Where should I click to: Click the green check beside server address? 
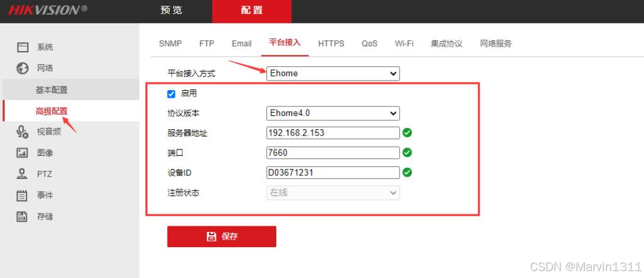[x=407, y=133]
